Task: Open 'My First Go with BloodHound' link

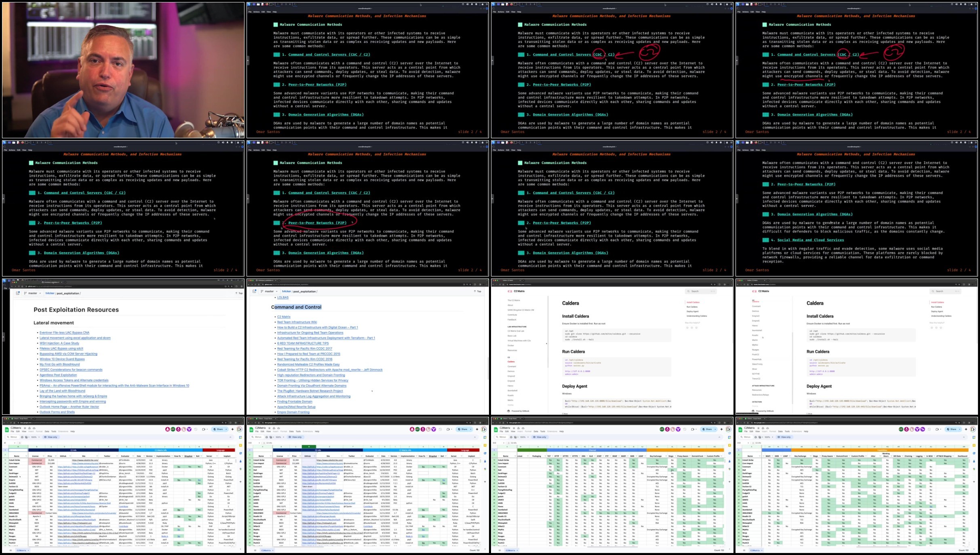Action: point(59,364)
